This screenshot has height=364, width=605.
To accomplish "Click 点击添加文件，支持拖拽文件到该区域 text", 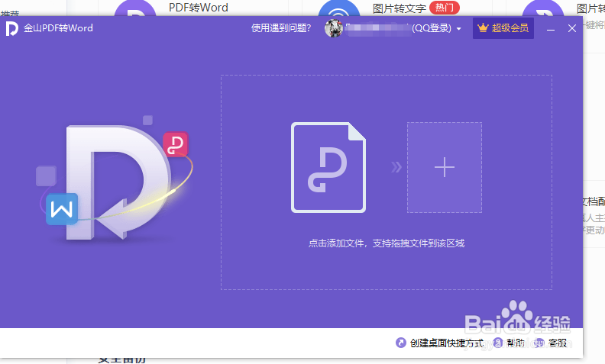I will (x=387, y=243).
